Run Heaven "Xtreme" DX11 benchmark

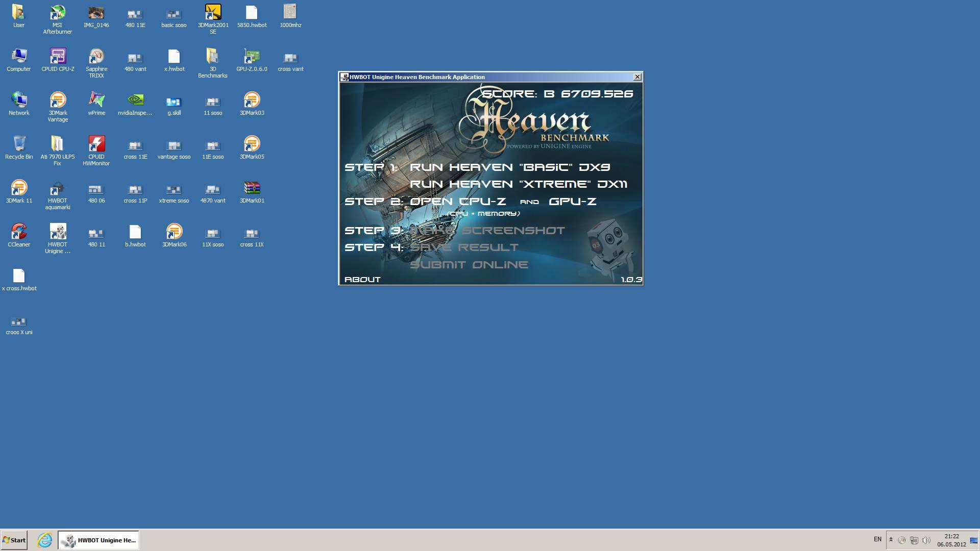click(519, 184)
